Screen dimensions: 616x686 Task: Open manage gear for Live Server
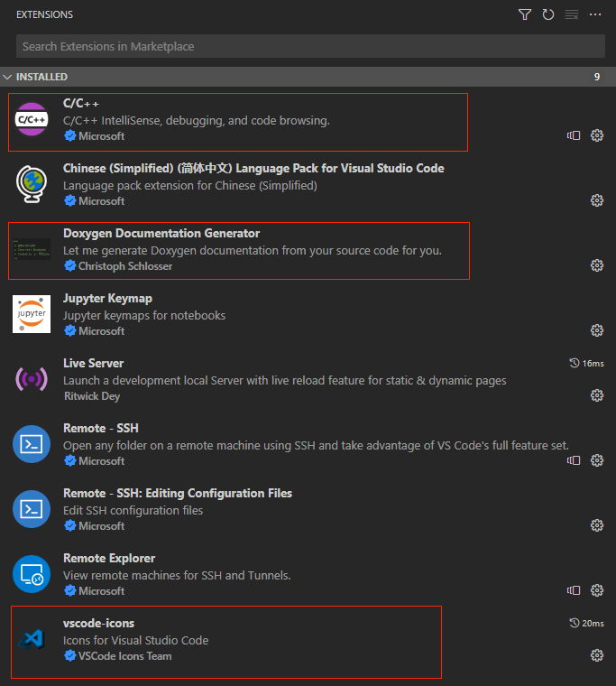click(597, 395)
